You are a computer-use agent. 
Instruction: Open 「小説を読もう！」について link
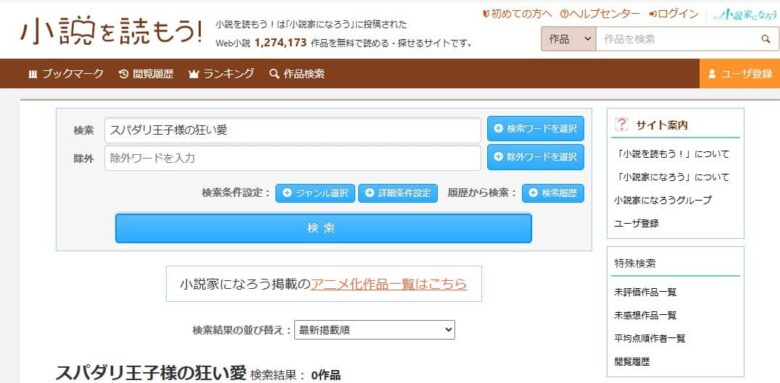(672, 154)
